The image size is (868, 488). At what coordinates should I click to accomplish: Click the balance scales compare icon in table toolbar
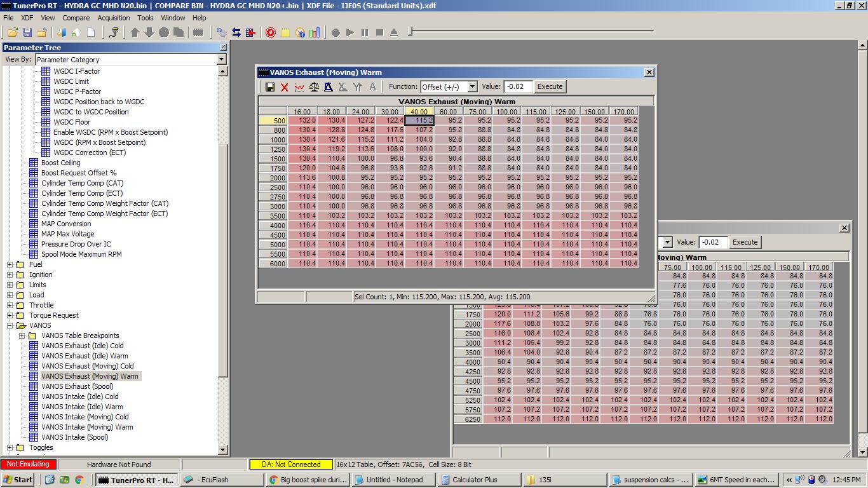click(314, 87)
